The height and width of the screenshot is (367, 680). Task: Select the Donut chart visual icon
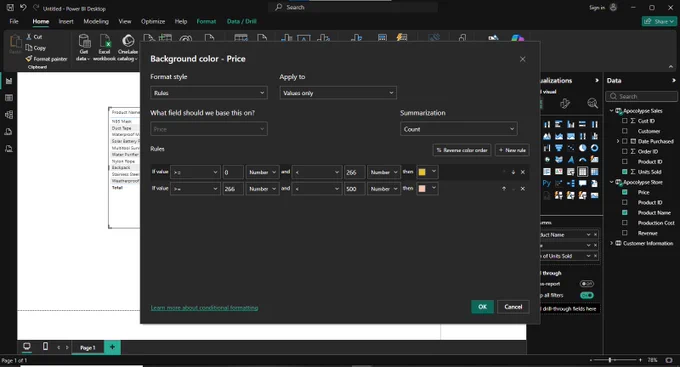(594, 148)
